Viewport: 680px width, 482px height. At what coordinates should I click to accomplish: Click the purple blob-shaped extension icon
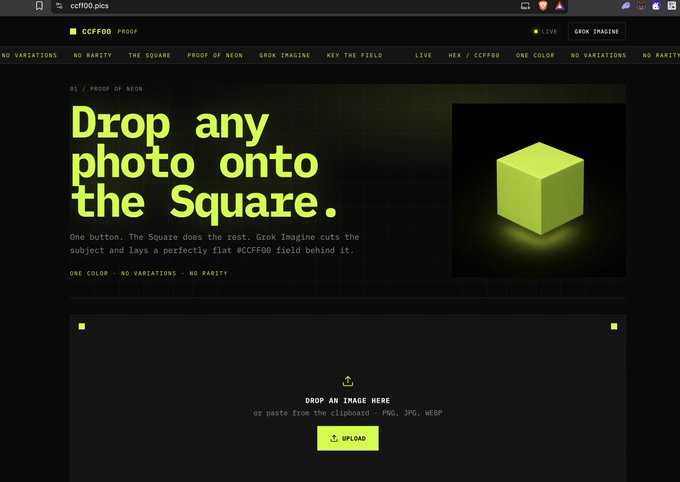tap(625, 6)
